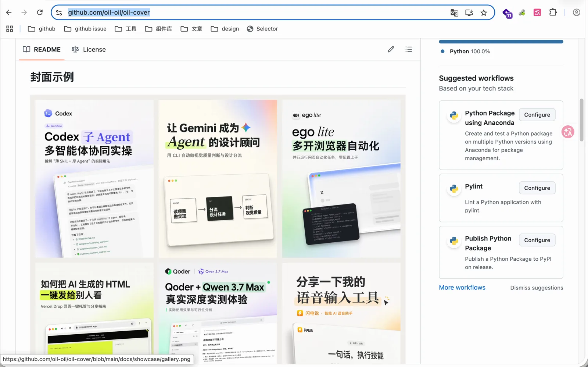588x367 pixels.
Task: Click the Publish Python Package logo icon
Action: [454, 241]
